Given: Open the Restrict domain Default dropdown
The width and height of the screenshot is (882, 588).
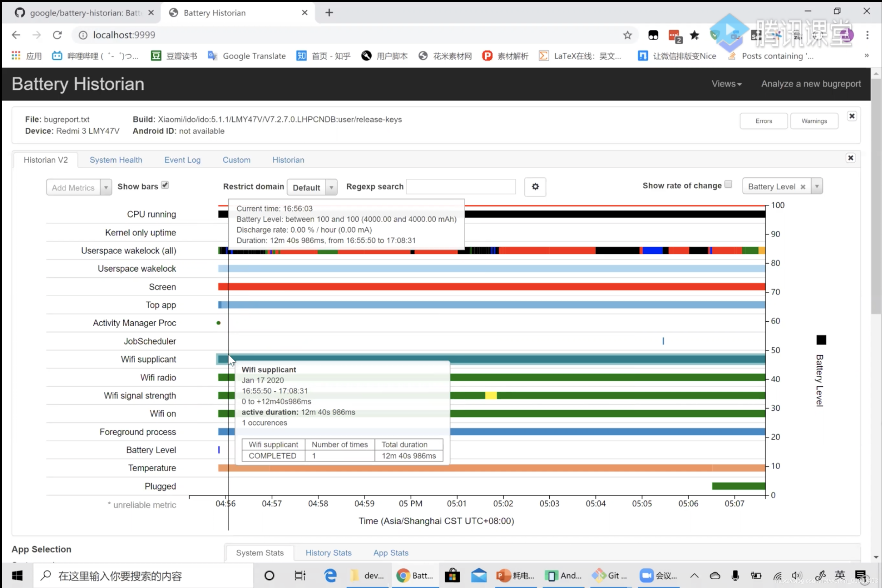Looking at the screenshot, I should tap(312, 187).
